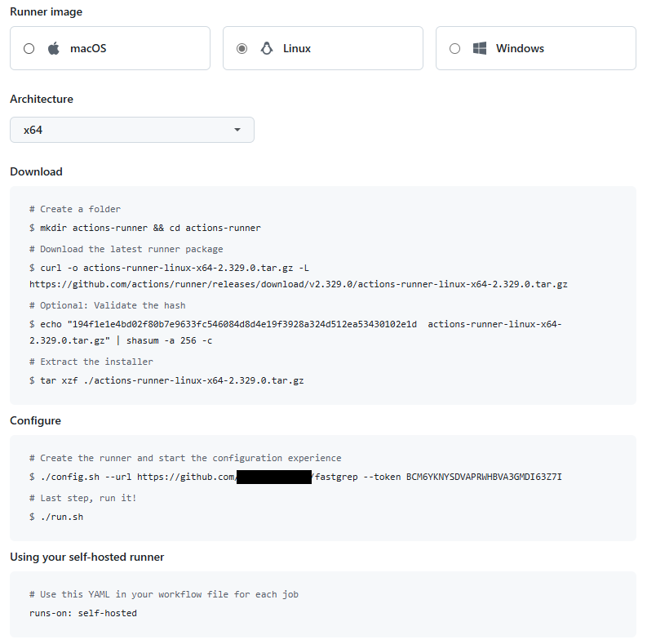
Task: Click the Windows runner image label
Action: 520,48
